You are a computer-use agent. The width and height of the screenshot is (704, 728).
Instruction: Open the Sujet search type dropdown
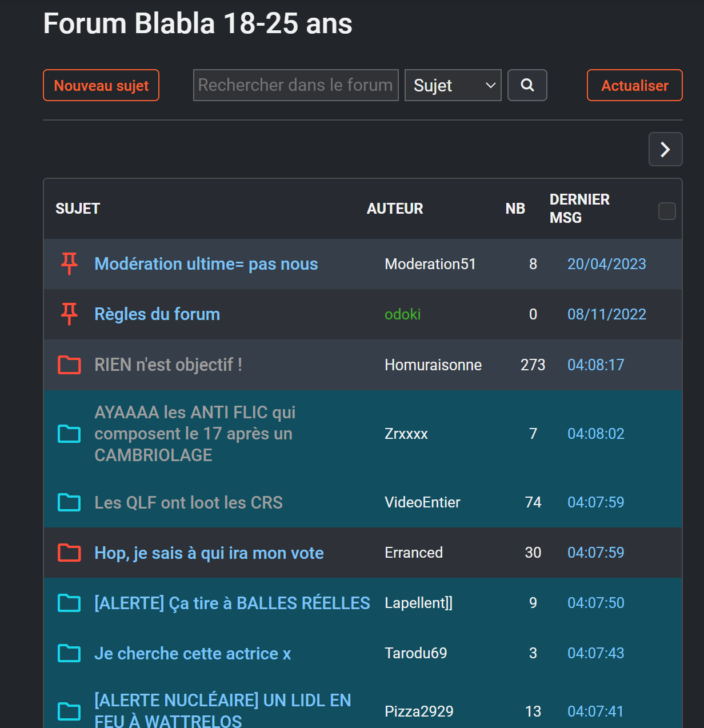point(453,85)
